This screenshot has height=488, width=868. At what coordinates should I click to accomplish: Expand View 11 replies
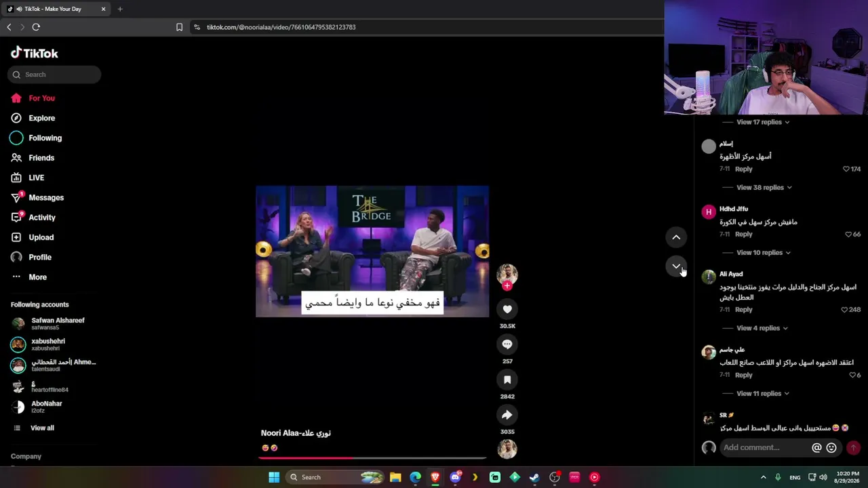(x=763, y=393)
